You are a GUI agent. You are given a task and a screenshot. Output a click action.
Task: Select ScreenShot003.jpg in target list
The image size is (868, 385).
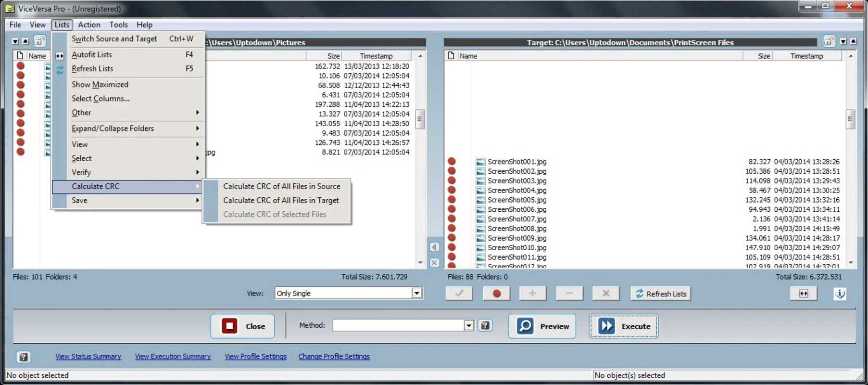517,181
